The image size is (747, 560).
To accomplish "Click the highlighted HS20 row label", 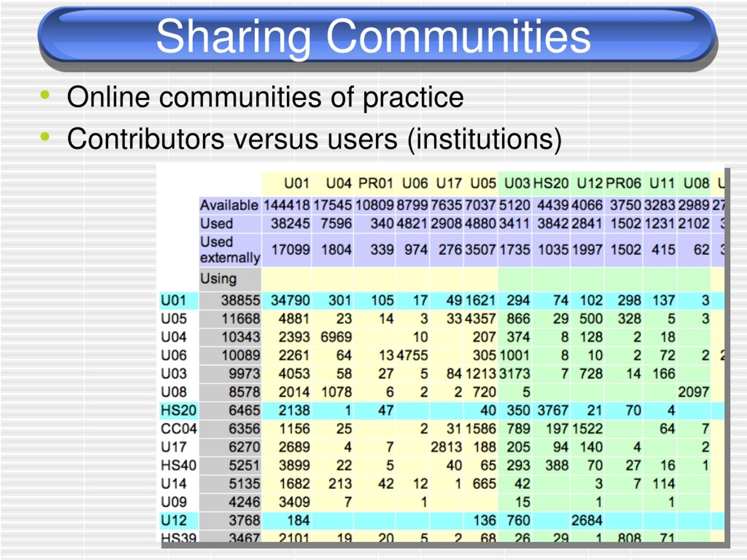I will pos(178,410).
